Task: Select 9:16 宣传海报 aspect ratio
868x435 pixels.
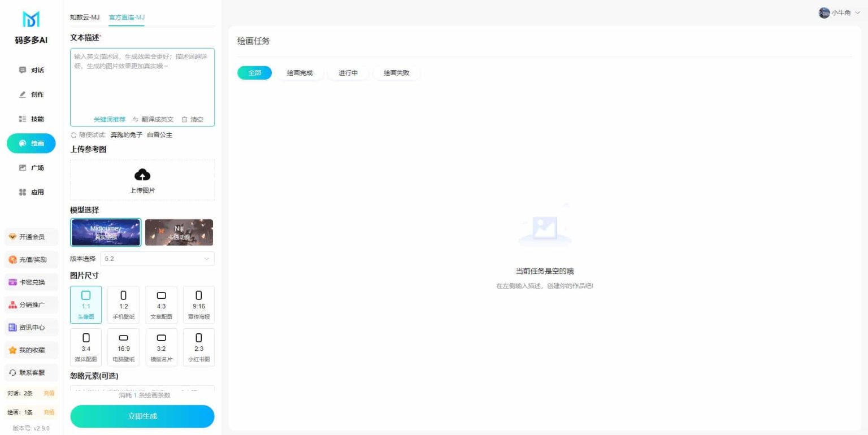Action: point(198,304)
